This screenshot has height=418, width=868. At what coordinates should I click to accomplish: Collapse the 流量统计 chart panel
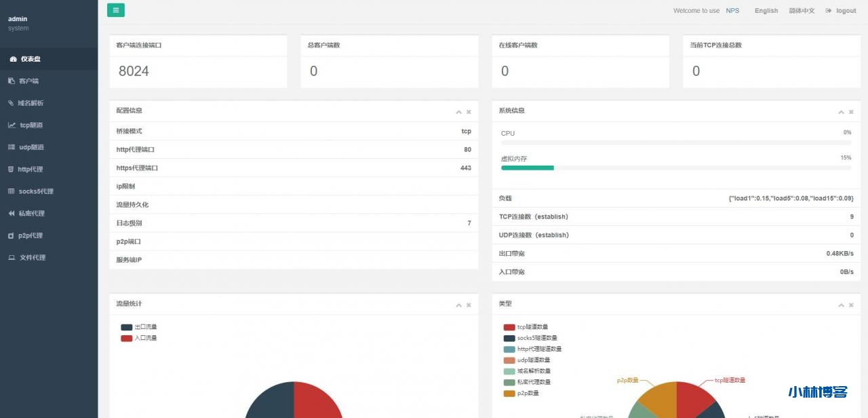458,305
